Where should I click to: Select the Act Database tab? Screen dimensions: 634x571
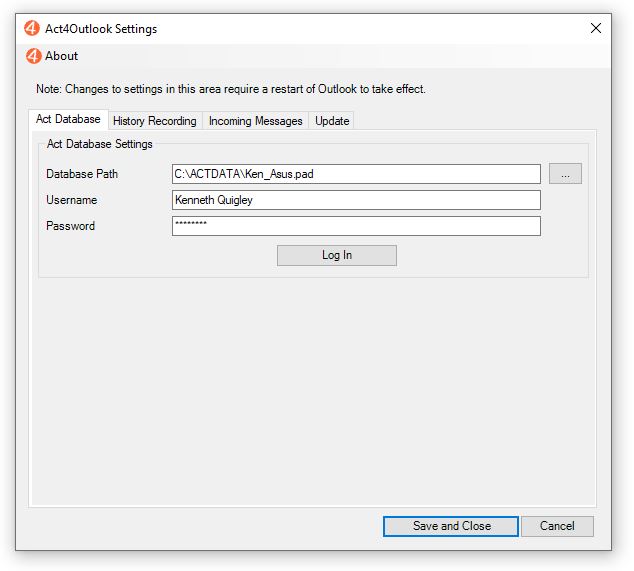click(x=68, y=119)
